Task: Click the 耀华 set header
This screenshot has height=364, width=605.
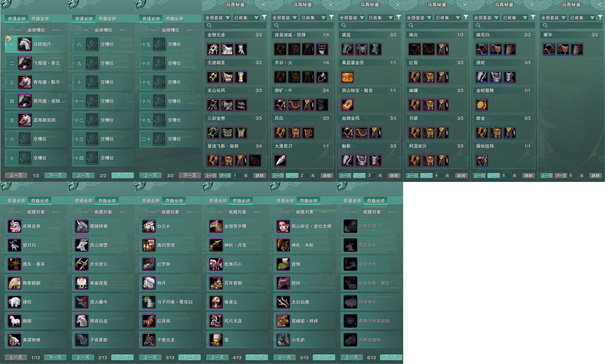Action: pos(571,35)
